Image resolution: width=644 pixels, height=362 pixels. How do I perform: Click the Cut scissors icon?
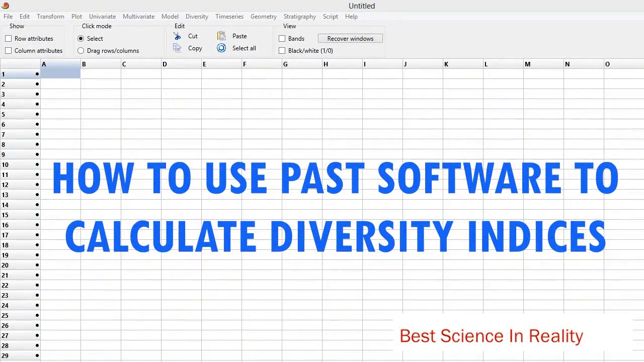(x=177, y=36)
